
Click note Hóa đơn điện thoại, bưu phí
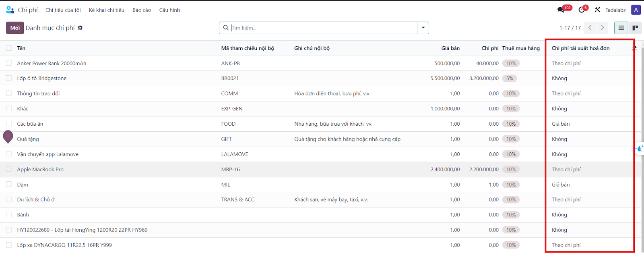(x=332, y=93)
